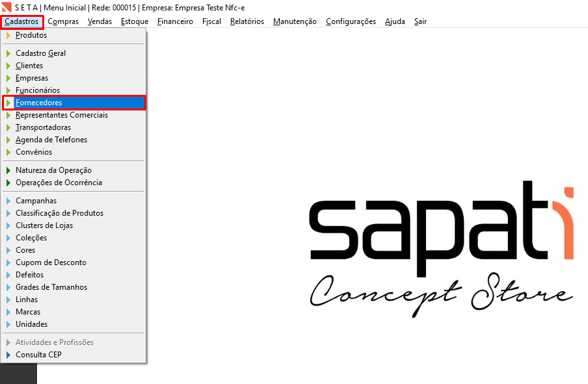
Task: Open Grades de Tamanhos entry
Action: (x=73, y=287)
